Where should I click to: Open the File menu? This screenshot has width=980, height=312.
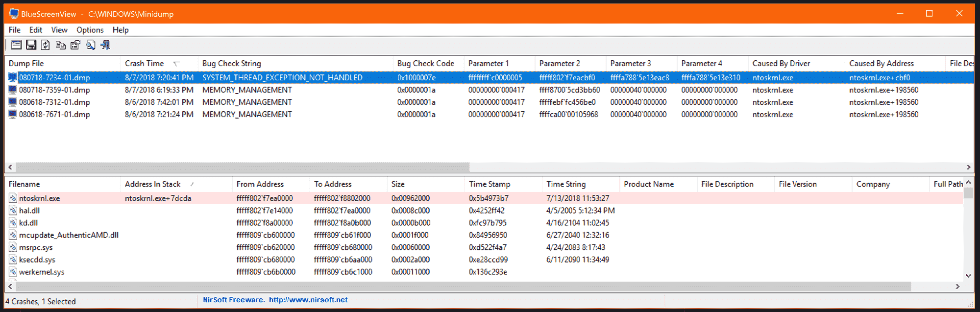15,30
